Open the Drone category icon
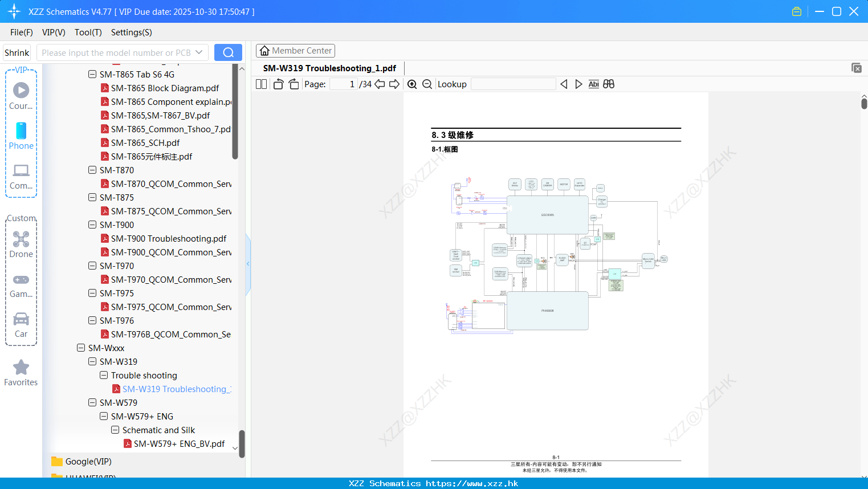This screenshot has width=868, height=489. [x=21, y=244]
